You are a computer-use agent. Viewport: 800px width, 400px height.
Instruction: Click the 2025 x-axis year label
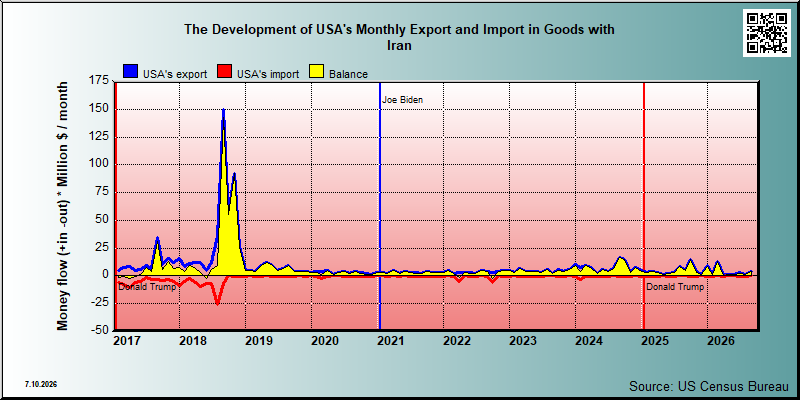(x=655, y=340)
